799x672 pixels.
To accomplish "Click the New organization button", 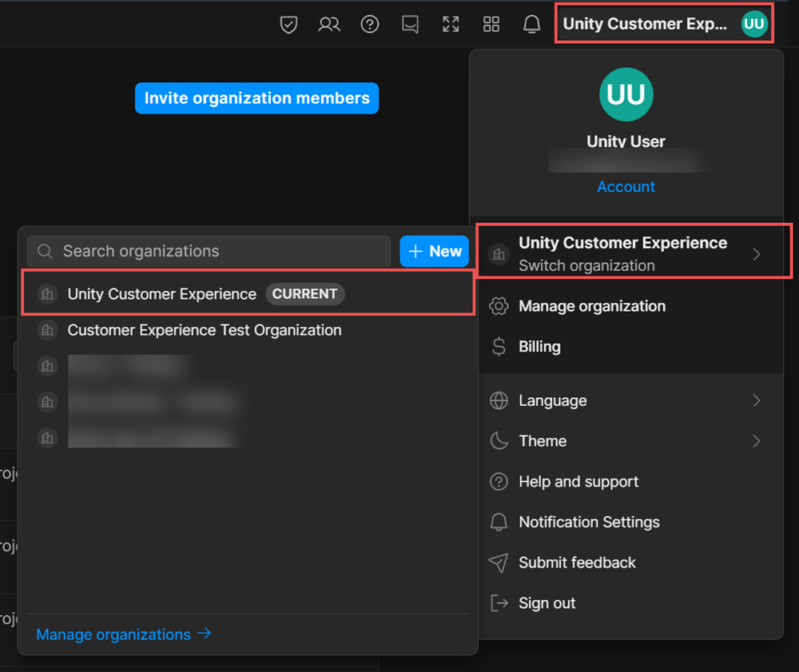I will click(434, 251).
